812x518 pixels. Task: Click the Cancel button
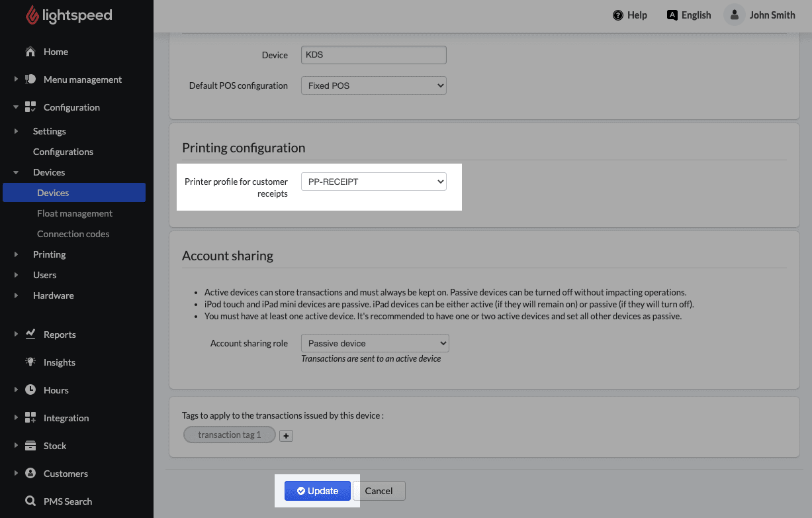[379, 491]
